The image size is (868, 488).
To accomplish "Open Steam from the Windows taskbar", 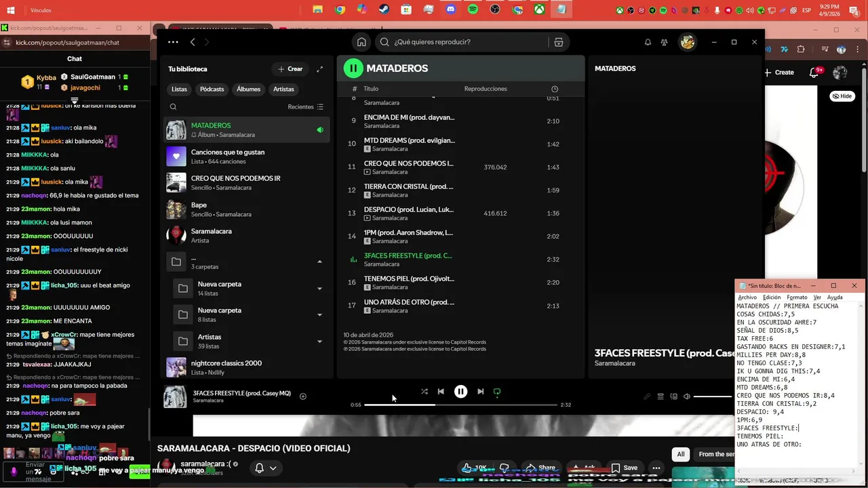I will point(384,9).
